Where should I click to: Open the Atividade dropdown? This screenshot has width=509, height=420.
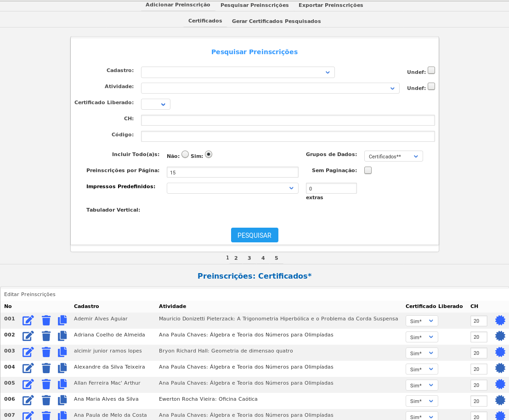270,88
